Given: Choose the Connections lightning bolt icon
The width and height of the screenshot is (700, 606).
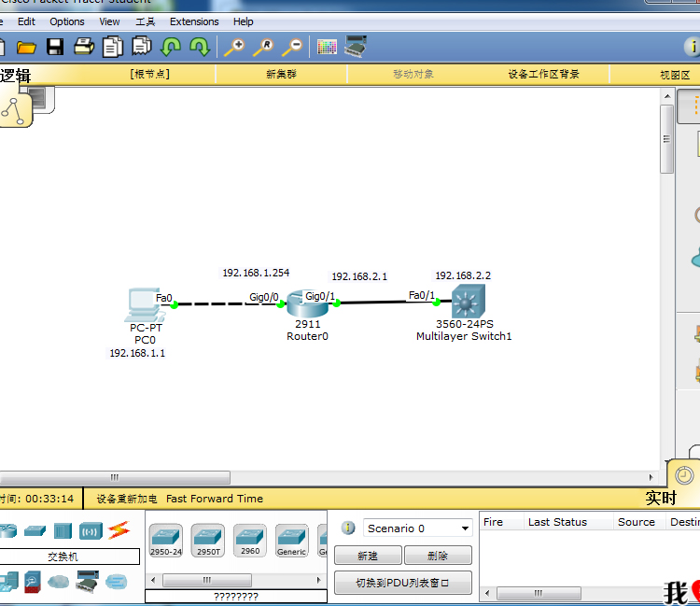Looking at the screenshot, I should 119,530.
